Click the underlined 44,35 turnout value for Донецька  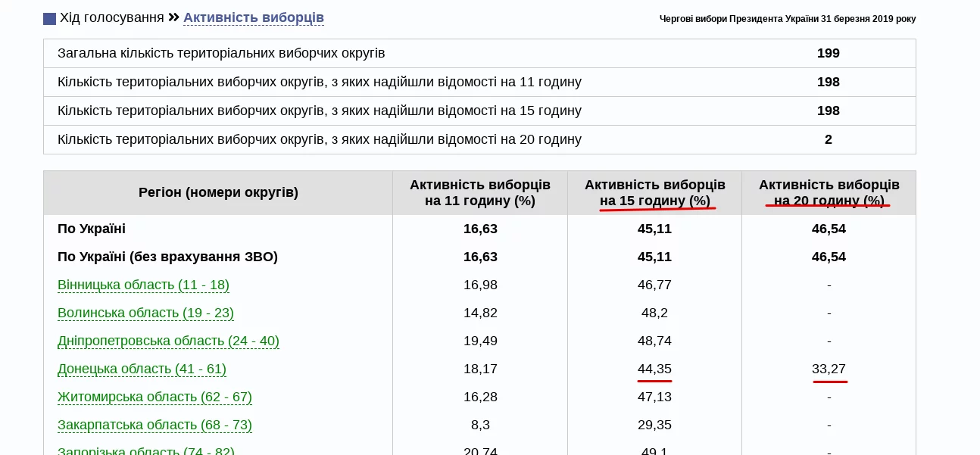(x=654, y=369)
